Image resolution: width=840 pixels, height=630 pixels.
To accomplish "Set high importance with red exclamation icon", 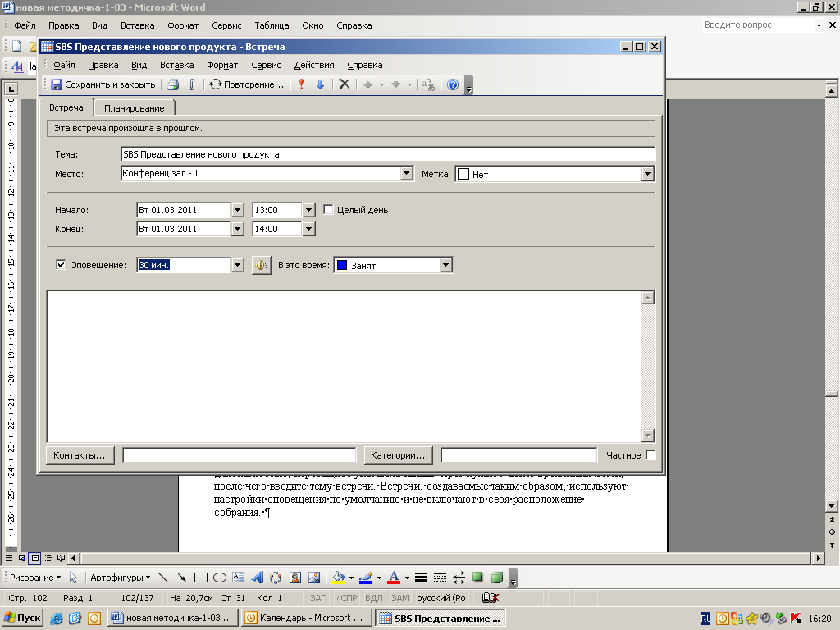I will pos(302,84).
